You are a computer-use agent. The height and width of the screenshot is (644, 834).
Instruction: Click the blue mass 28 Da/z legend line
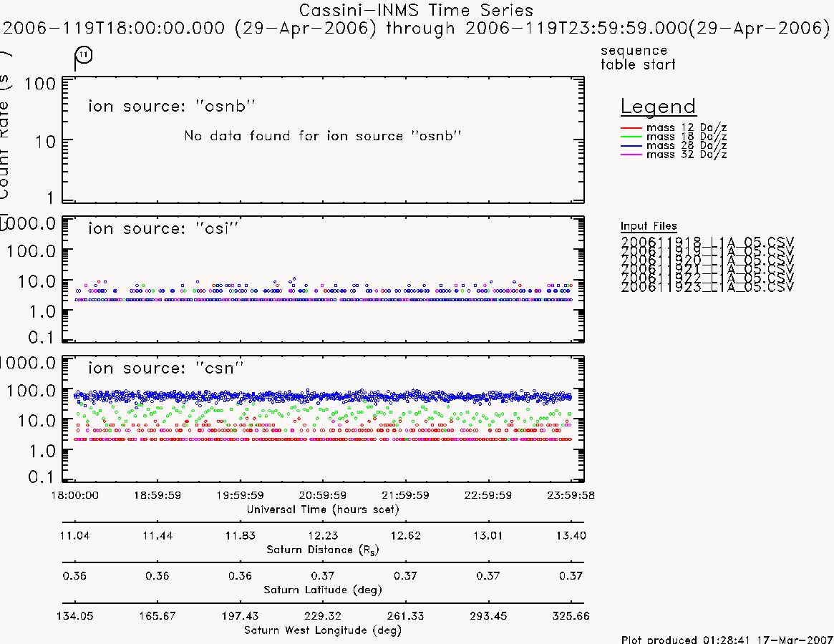[x=631, y=146]
